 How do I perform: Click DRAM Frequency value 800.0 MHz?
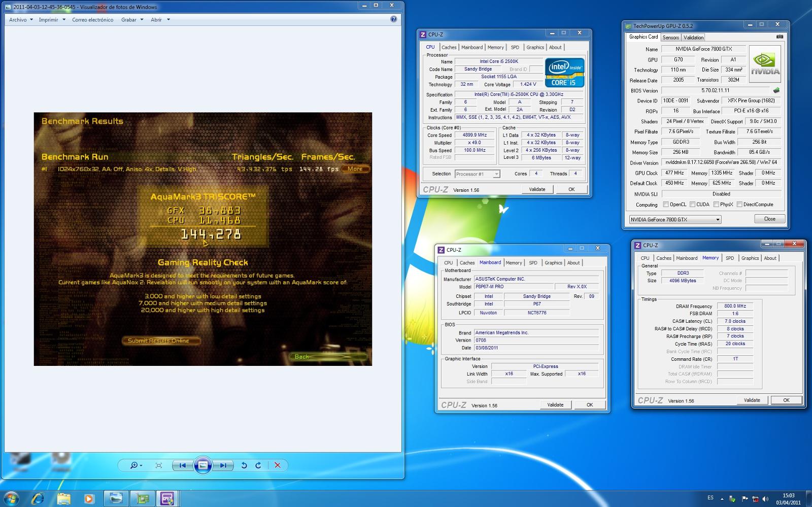pos(735,306)
